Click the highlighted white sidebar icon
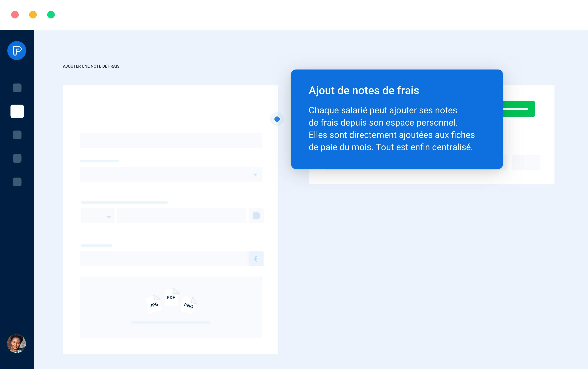The image size is (588, 369). [x=17, y=111]
